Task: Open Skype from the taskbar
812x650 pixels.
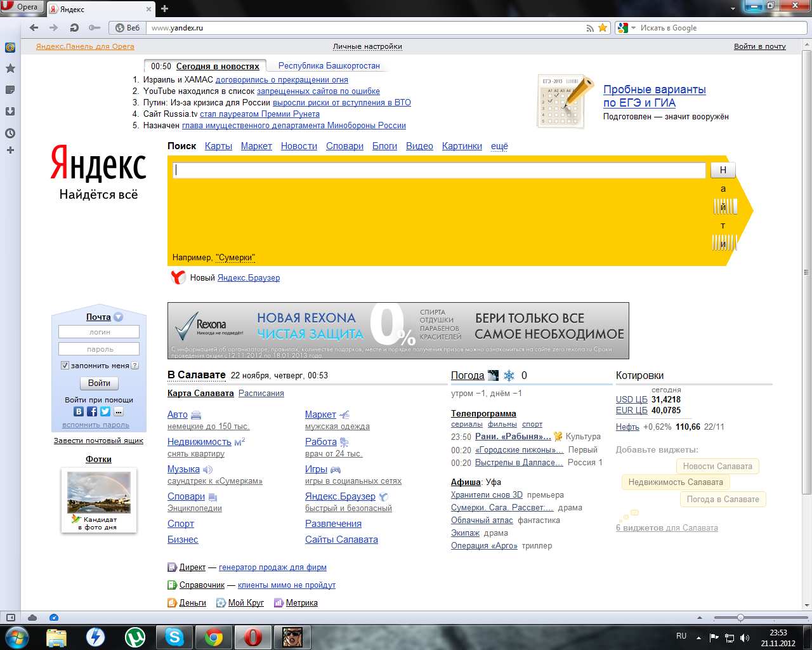Action: coord(174,637)
